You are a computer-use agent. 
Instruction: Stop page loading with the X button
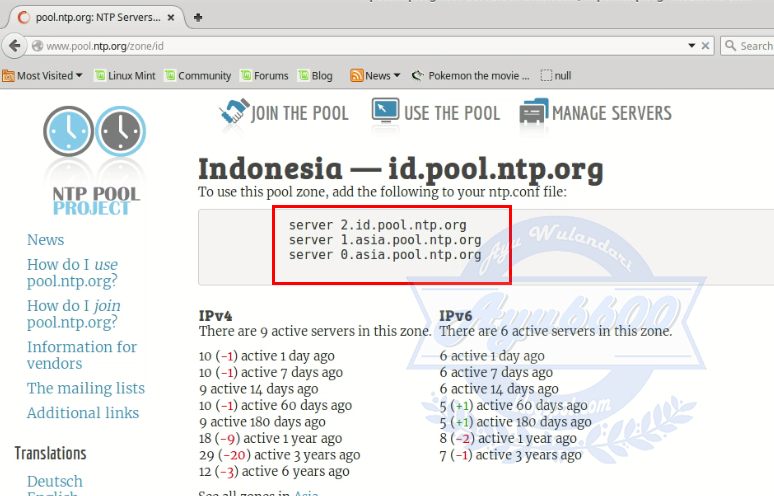coord(705,46)
